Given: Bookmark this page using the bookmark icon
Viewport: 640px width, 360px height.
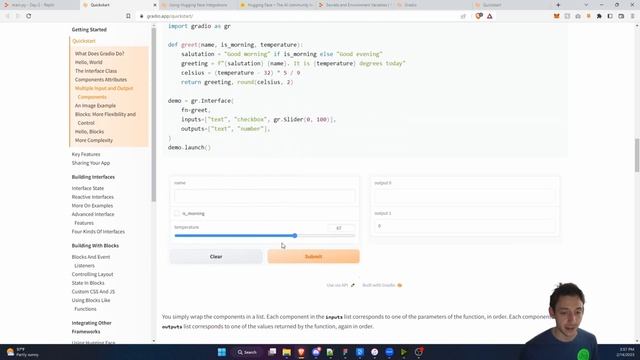Looking at the screenshot, I should click(x=128, y=16).
